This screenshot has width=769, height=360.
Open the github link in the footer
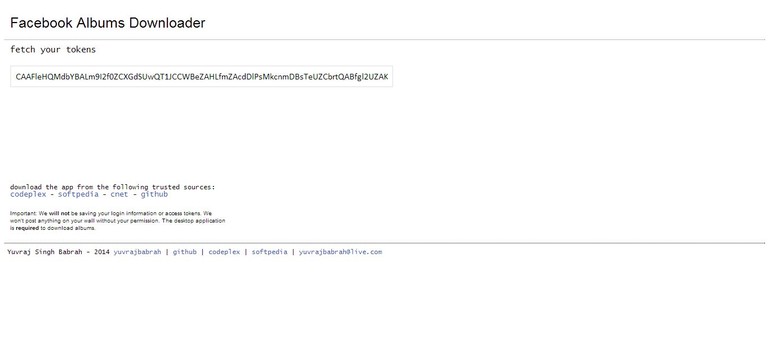point(184,252)
